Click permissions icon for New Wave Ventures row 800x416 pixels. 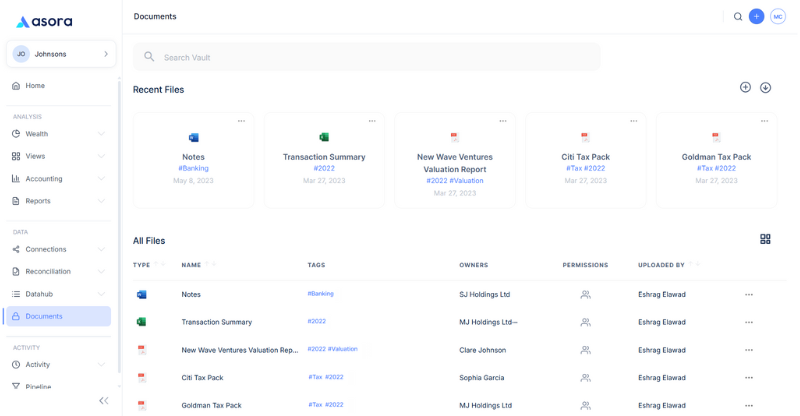point(585,350)
